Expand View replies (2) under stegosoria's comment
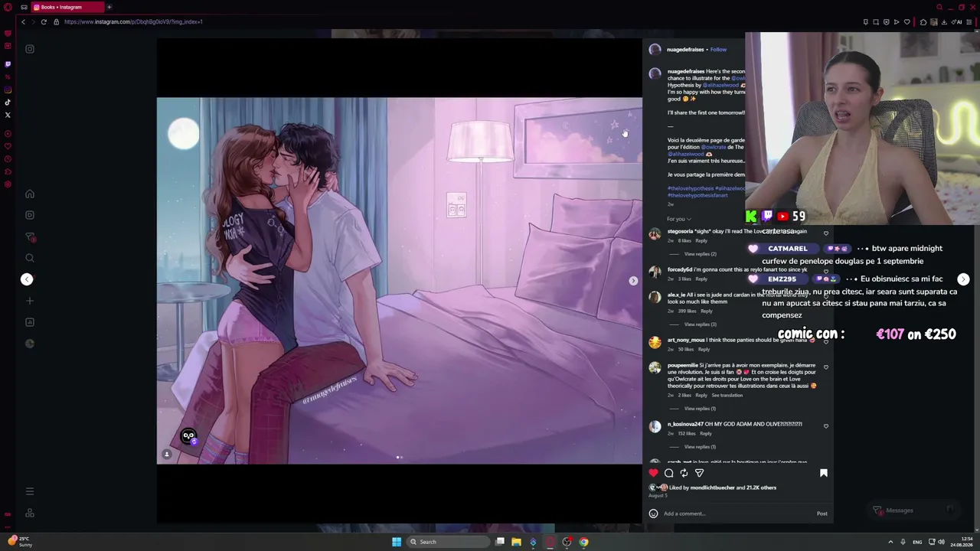The width and height of the screenshot is (980, 551). (x=700, y=254)
